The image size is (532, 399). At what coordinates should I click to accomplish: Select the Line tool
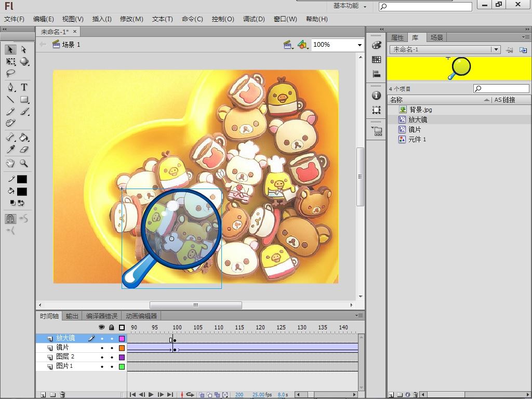10,99
